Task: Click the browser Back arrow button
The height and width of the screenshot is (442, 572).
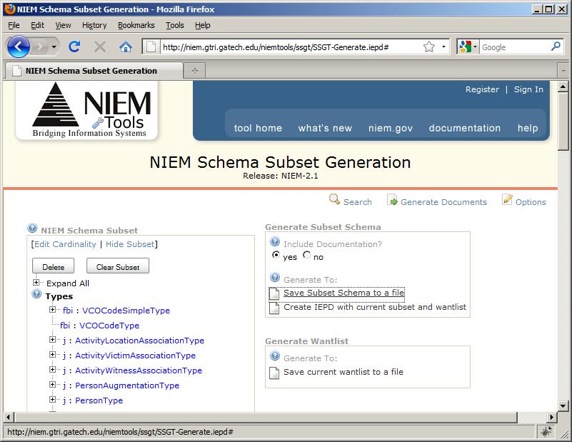Action: click(18, 47)
